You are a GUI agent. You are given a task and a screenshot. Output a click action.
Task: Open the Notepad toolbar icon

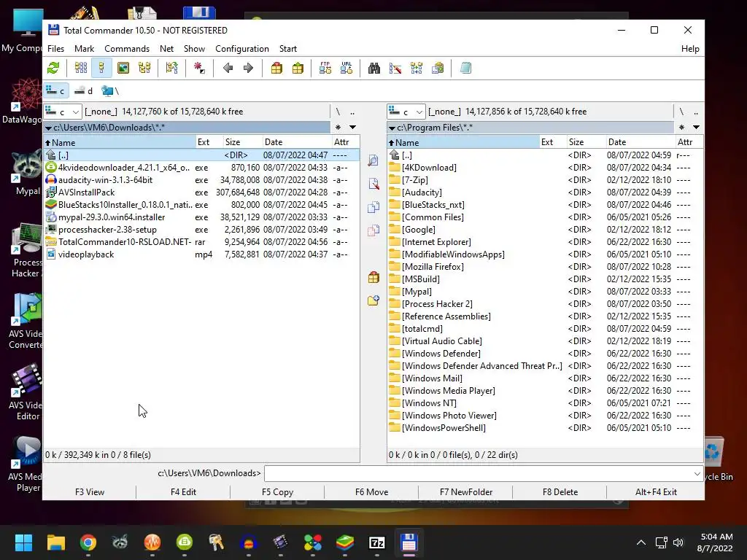point(465,68)
